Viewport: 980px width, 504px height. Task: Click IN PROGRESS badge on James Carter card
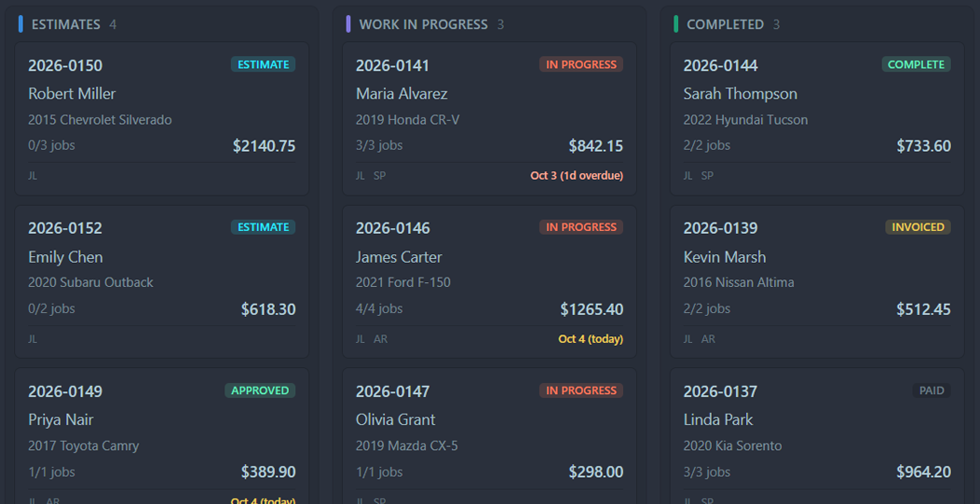point(581,227)
